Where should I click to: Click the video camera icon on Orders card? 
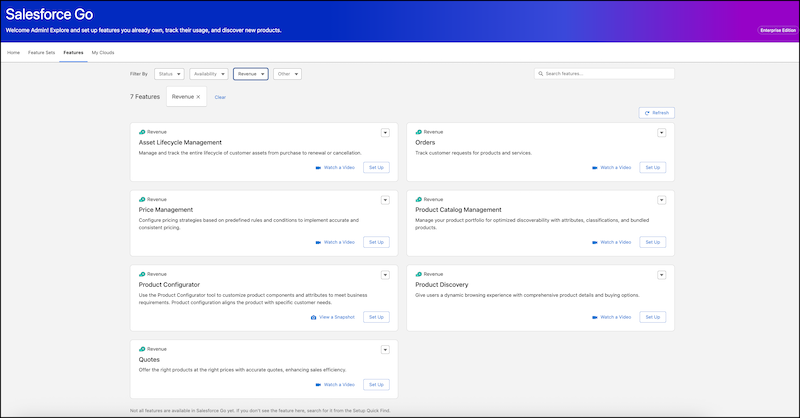coord(594,167)
